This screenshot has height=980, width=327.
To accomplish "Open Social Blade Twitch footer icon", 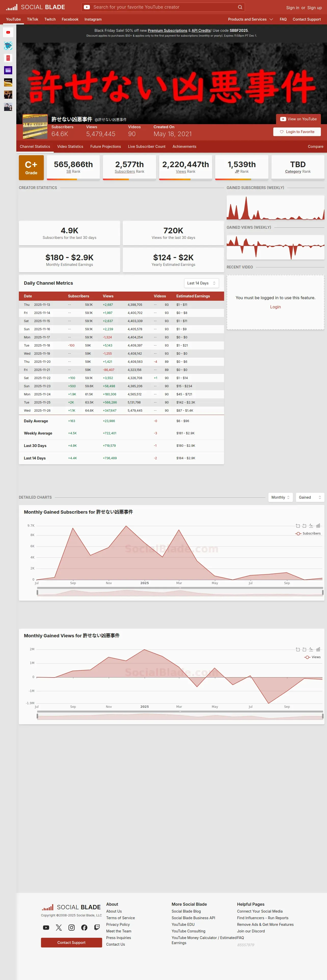I will coord(97,928).
